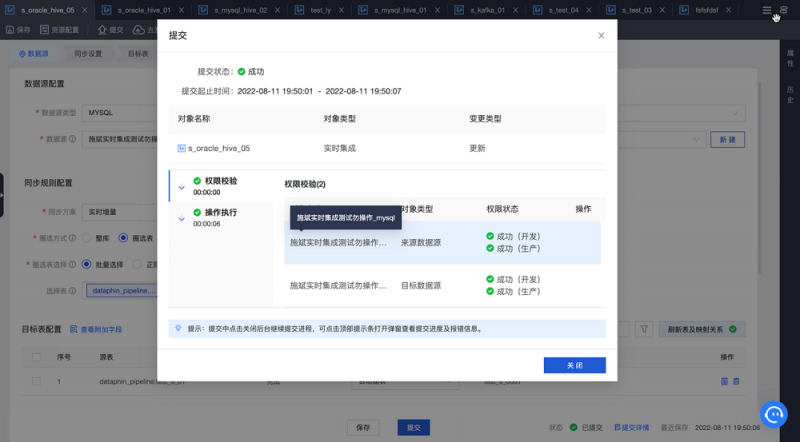Click the row 1 edit icon
Screen dimensions: 800x442
[724, 382]
